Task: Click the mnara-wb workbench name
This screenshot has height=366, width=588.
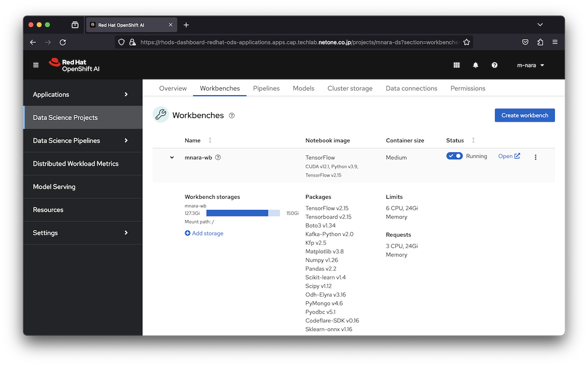Action: click(x=198, y=158)
